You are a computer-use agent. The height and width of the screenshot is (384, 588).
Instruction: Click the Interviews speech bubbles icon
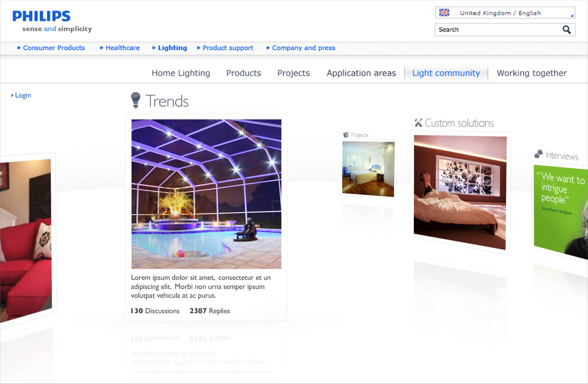(x=538, y=154)
